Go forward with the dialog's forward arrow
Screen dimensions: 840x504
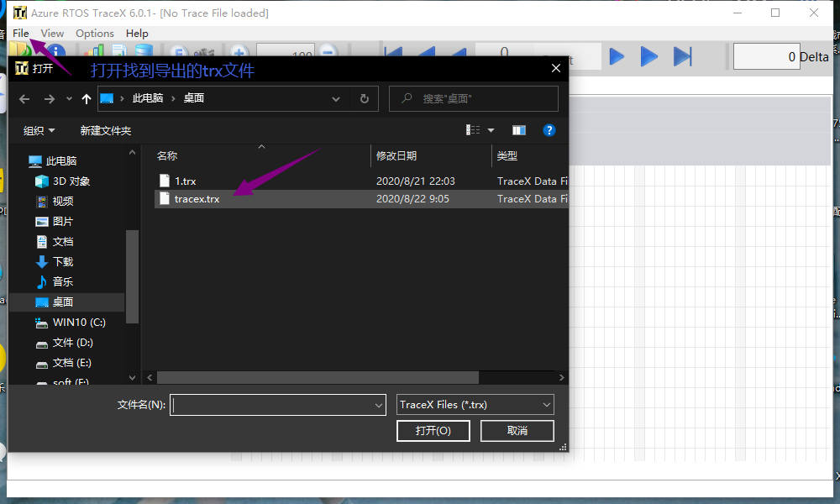tap(50, 98)
